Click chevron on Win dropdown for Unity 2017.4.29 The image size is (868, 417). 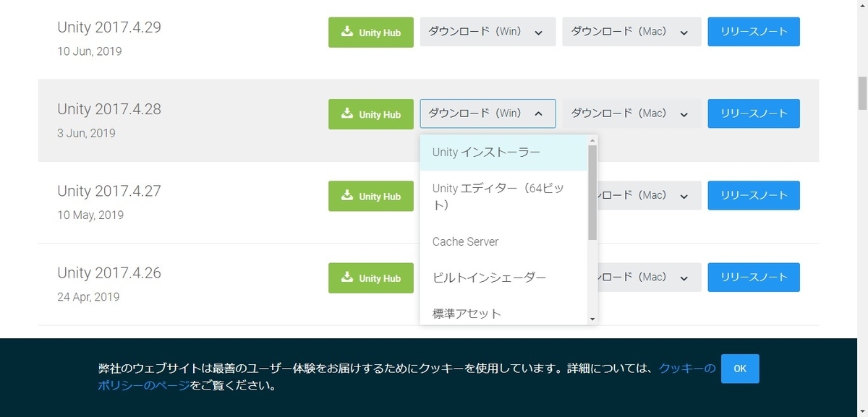(538, 33)
